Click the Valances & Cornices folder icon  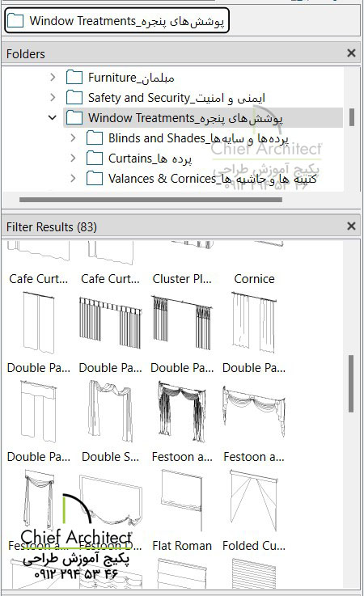pos(95,178)
